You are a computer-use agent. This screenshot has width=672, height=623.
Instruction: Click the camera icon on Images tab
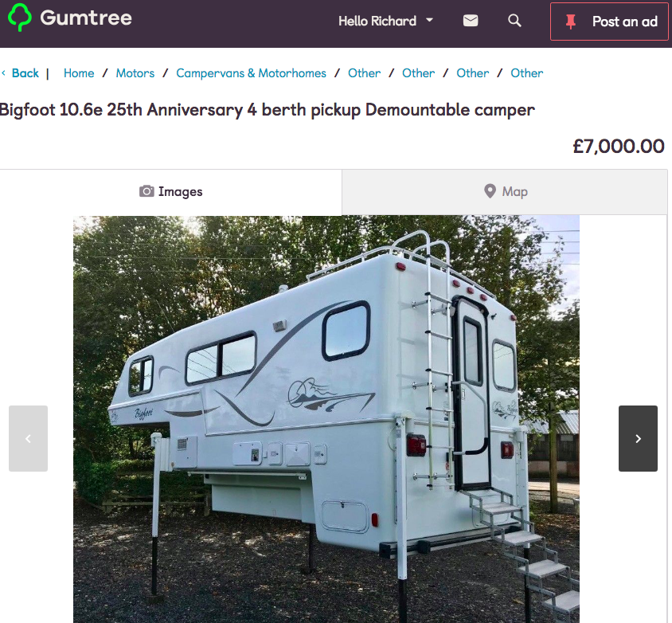(147, 191)
